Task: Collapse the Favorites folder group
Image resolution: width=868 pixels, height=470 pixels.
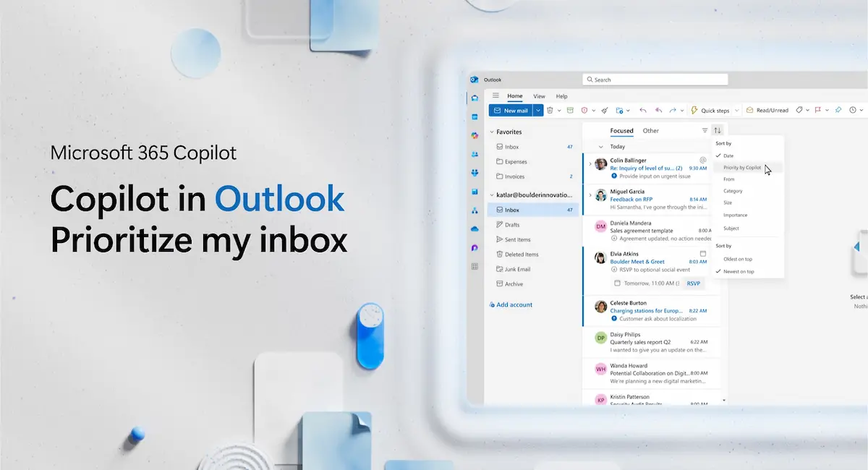Action: (492, 132)
